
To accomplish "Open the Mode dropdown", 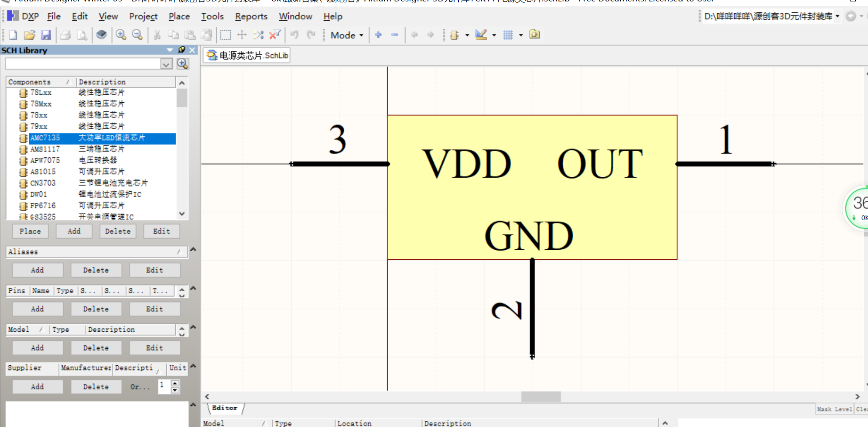I will coord(347,35).
